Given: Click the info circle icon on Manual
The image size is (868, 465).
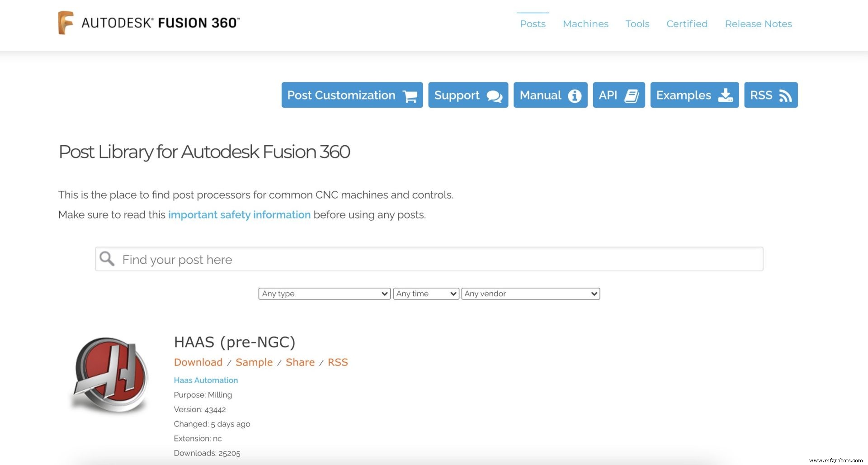Looking at the screenshot, I should 575,96.
